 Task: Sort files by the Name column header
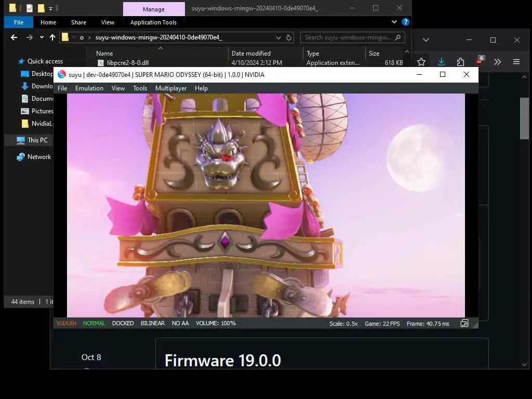(104, 54)
